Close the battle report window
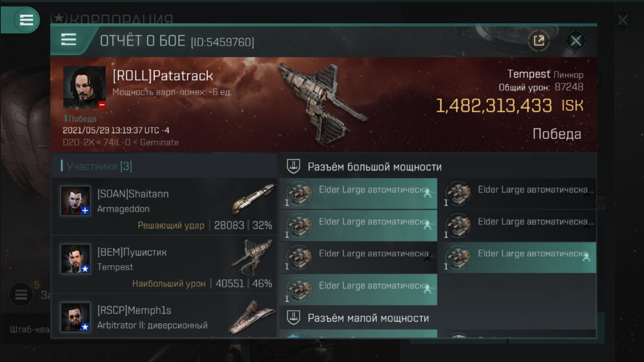 [x=576, y=40]
